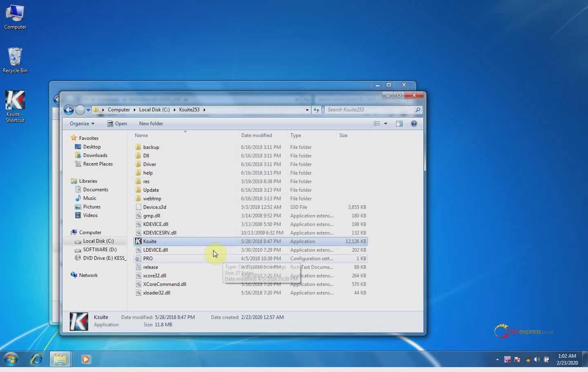Open the Help question mark icon
The image size is (588, 372).
414,124
